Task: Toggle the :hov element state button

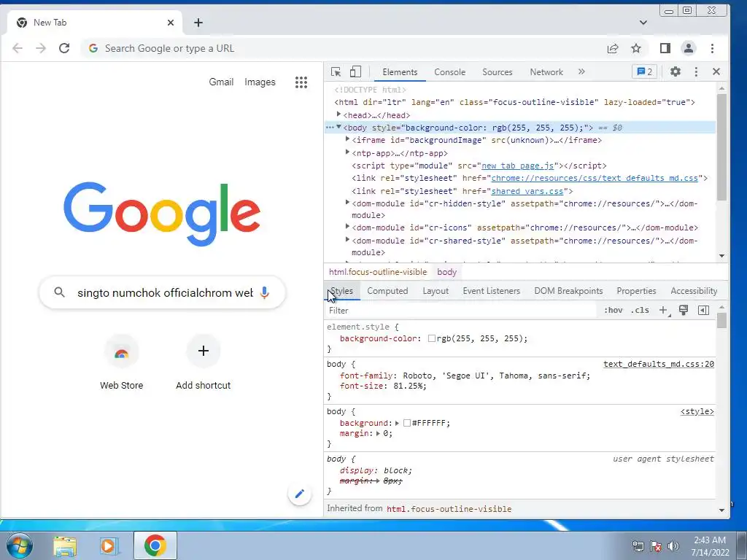Action: 613,310
